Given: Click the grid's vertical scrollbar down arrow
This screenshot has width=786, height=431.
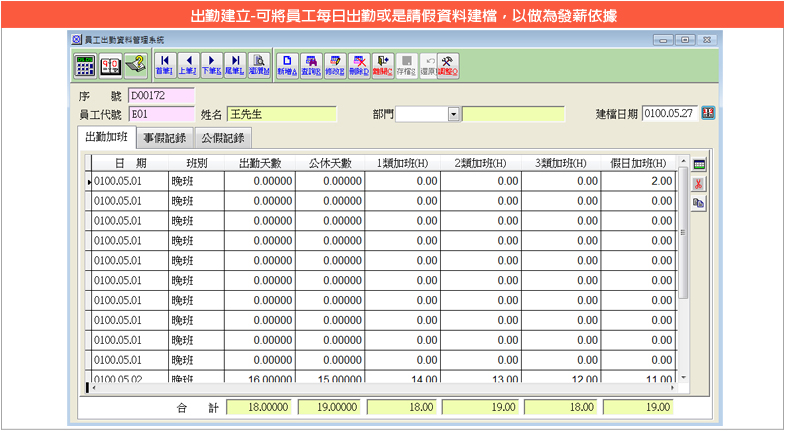Looking at the screenshot, I should (x=683, y=378).
